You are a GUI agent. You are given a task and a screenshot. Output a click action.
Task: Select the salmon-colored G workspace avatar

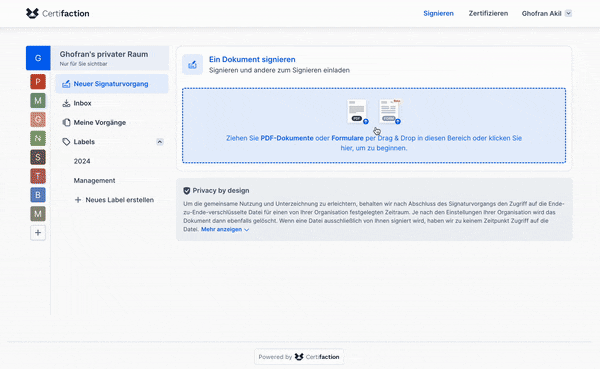(38, 119)
